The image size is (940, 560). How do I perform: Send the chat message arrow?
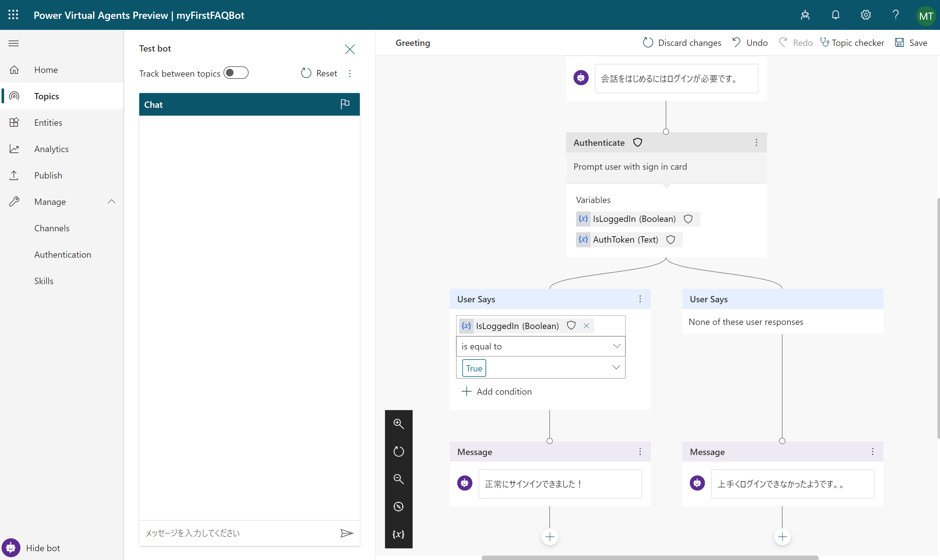coord(346,533)
